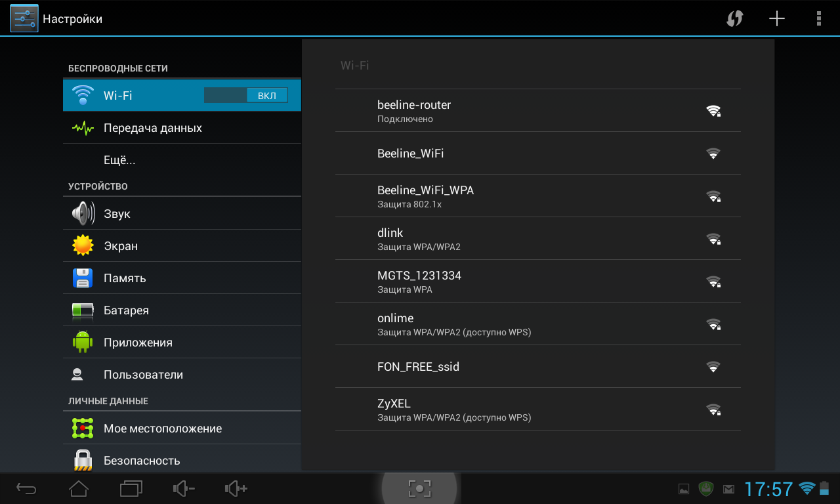Select the dlink network
840x504 pixels.
tap(537, 239)
